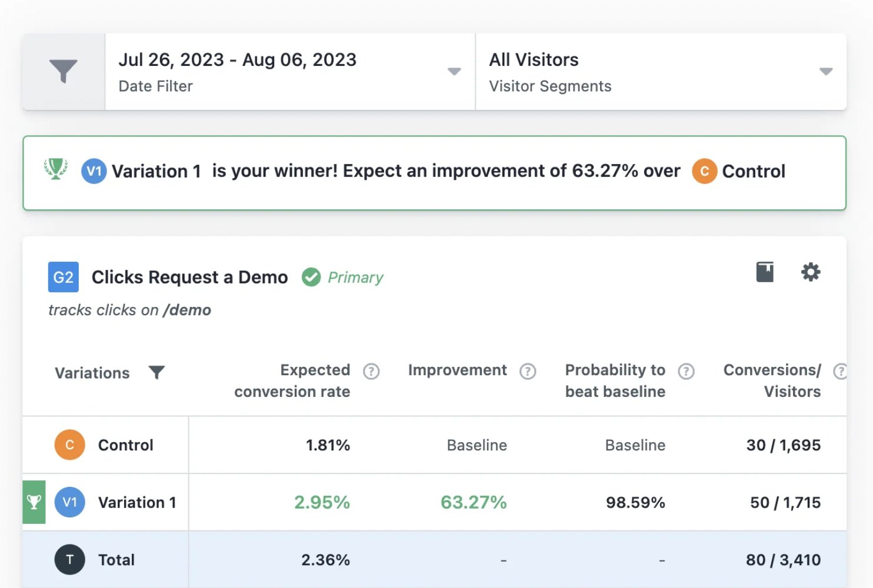Expand the Visitor Segments dropdown arrow
Screen dimensions: 873x588
tap(826, 72)
